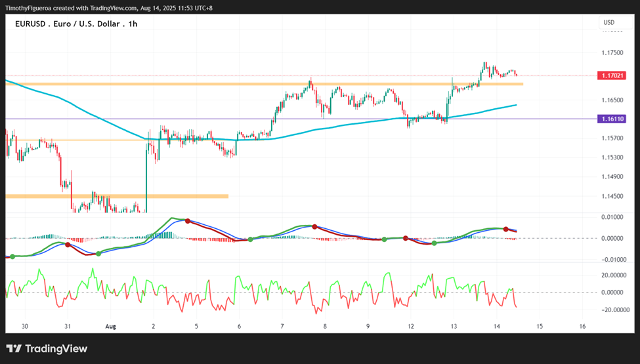Click date 8 on the time axis

[325, 327]
